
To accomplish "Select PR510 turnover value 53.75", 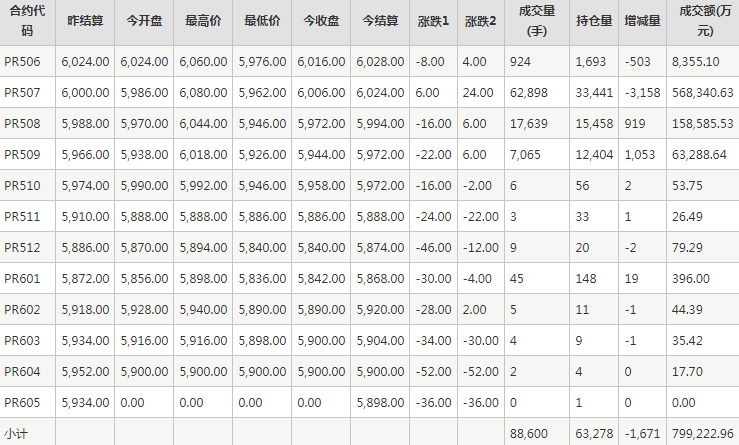I will [x=687, y=186].
